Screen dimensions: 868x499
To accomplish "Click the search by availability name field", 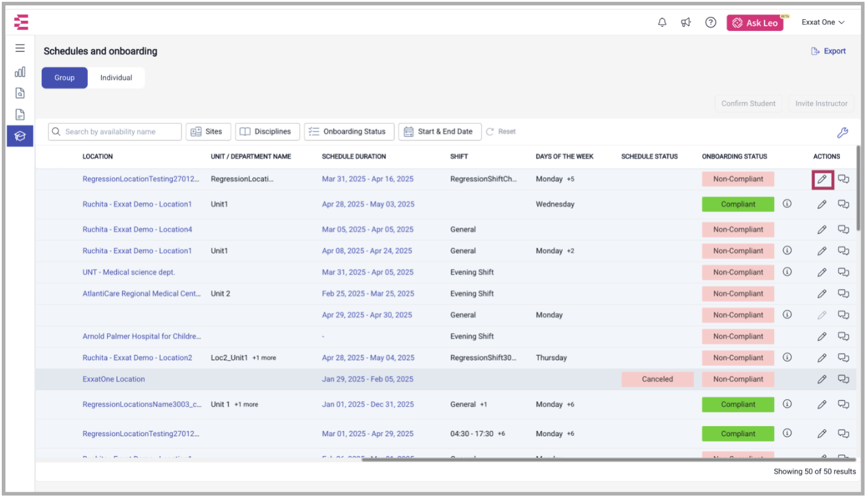I will tap(115, 132).
